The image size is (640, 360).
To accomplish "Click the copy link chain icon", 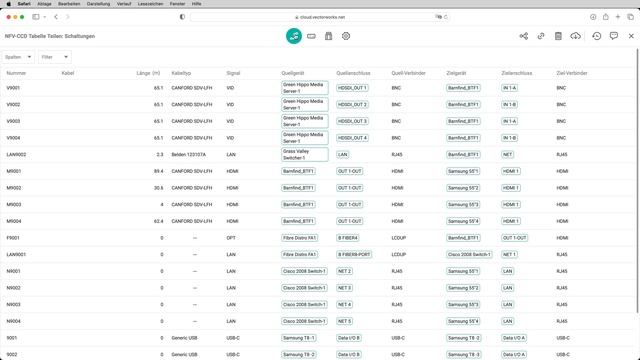I will (541, 36).
